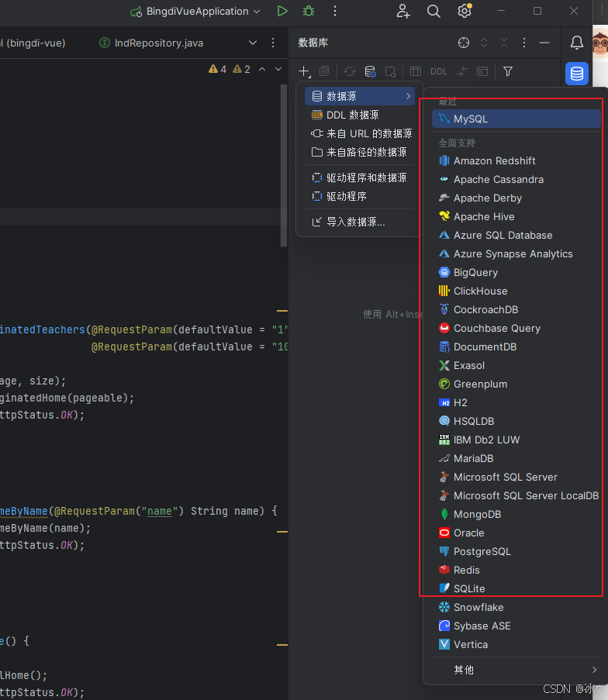This screenshot has height=700, width=608.
Task: Switch to the (bingdi-vue) editor tab
Action: [x=33, y=43]
